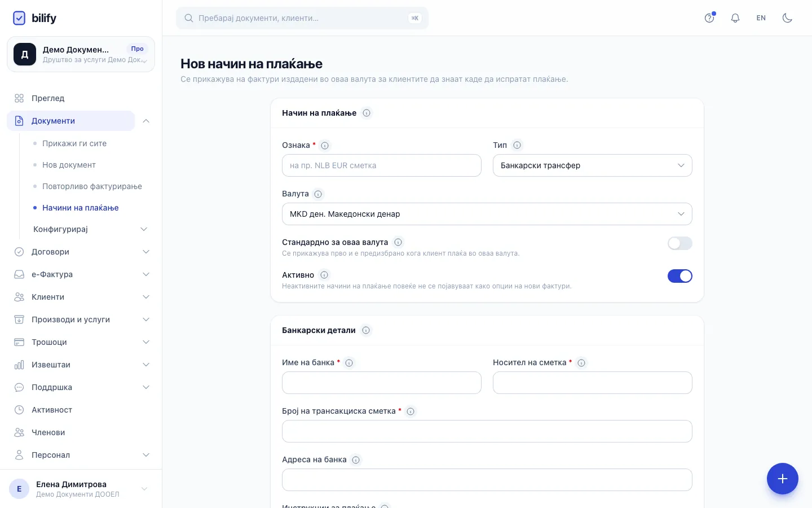812x508 pixels.
Task: Focus the search box Пребарај документи
Action: click(302, 18)
